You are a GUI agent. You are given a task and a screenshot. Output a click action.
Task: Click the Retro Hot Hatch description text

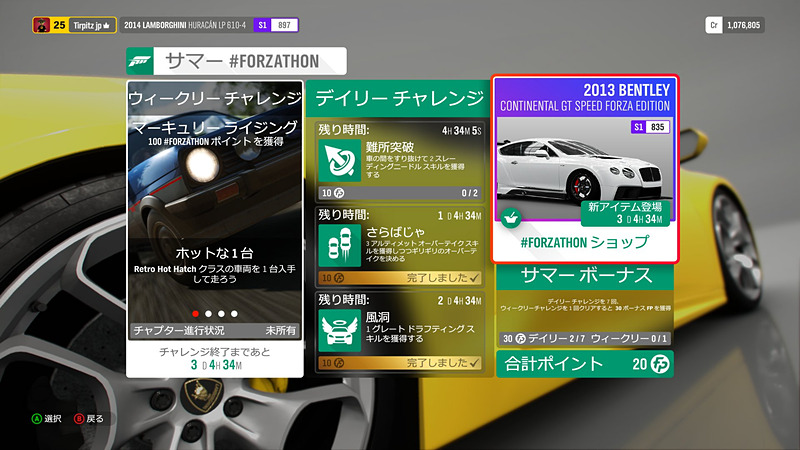215,274
